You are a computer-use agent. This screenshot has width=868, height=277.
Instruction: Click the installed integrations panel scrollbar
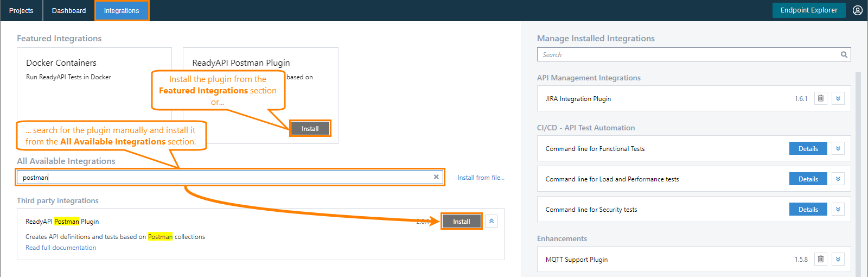click(x=858, y=174)
